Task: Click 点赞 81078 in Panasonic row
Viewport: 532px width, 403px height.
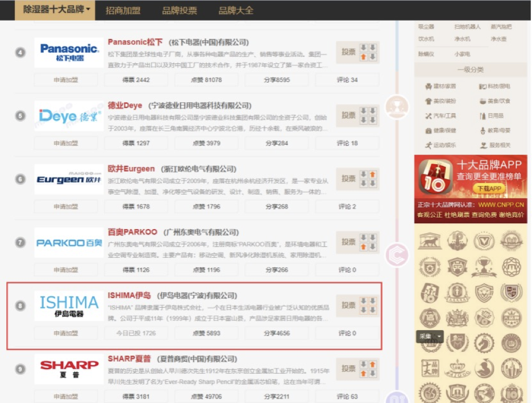Action: click(206, 80)
